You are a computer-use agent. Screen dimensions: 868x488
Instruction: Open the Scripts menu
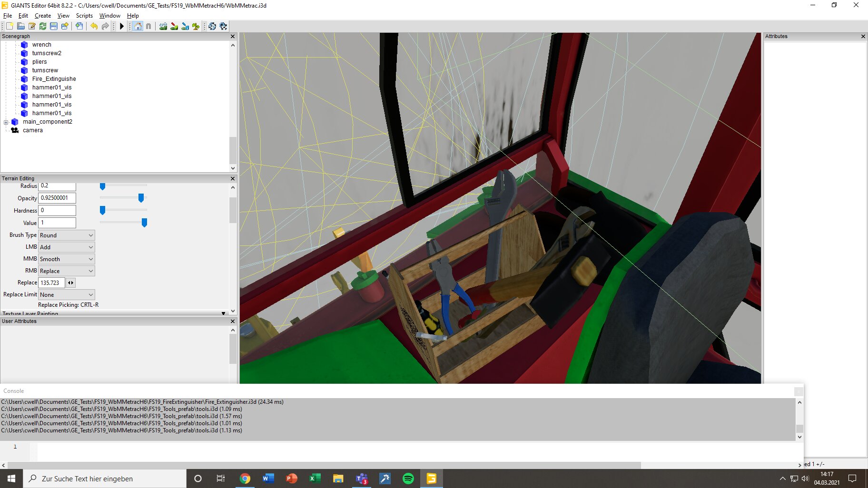tap(84, 16)
